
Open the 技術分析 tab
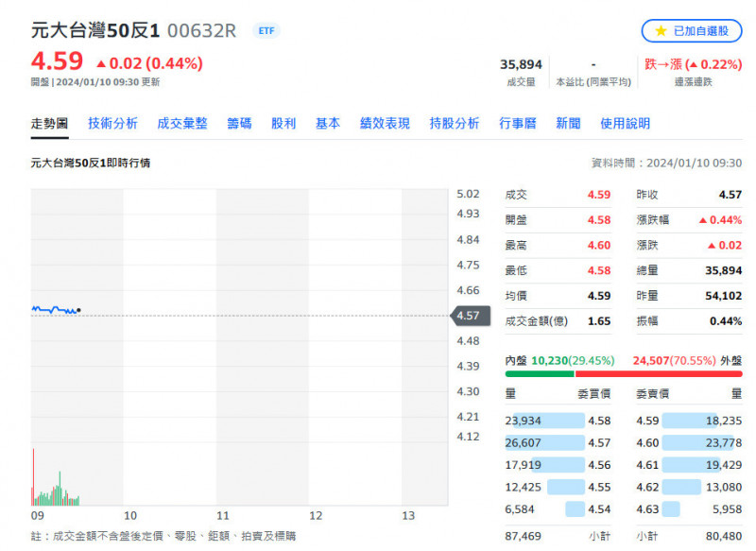pyautogui.click(x=112, y=124)
